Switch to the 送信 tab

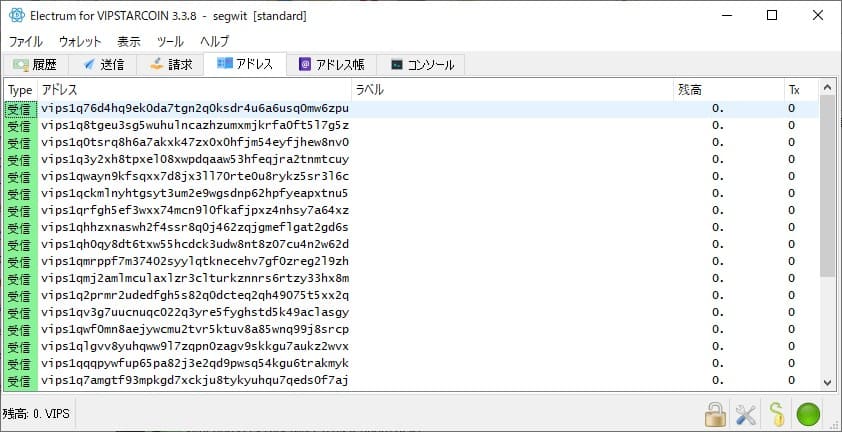(x=103, y=65)
